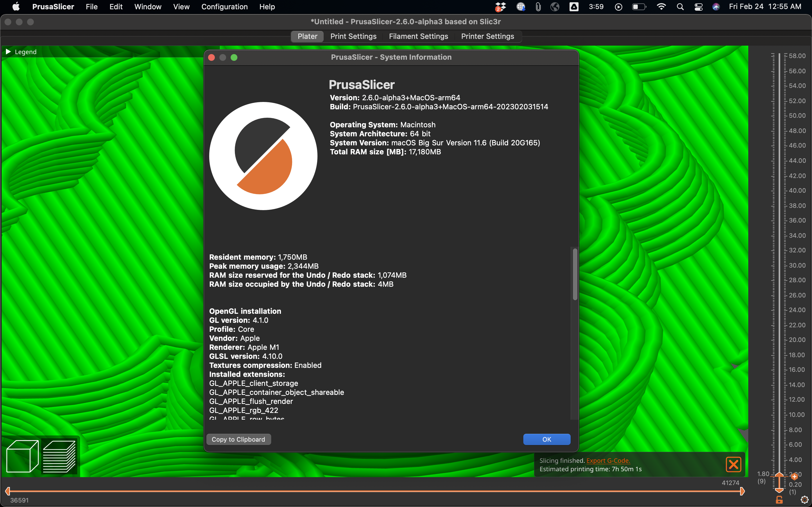Screen dimensions: 812x507
Task: Follow the Export G-Code link
Action: (x=608, y=461)
